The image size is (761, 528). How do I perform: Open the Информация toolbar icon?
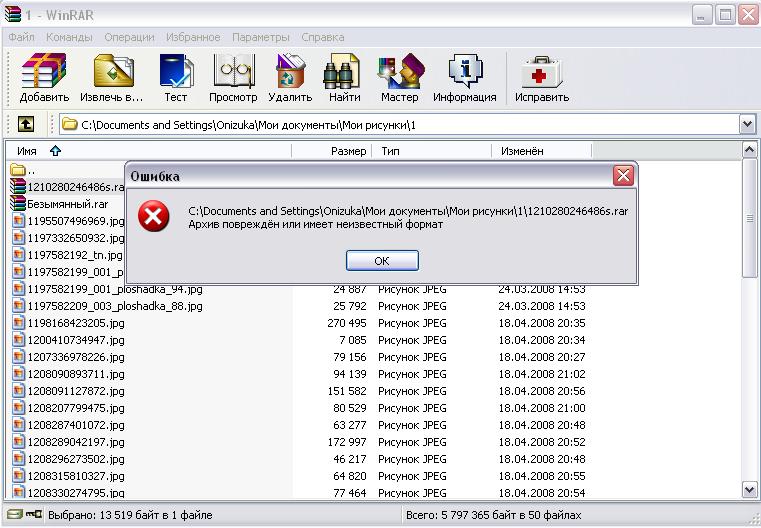[x=465, y=71]
